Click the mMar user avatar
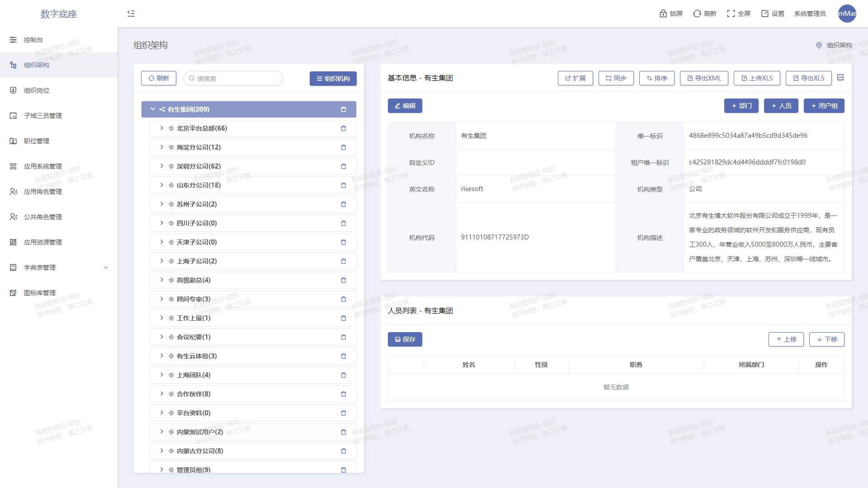This screenshot has height=488, width=868. [847, 14]
